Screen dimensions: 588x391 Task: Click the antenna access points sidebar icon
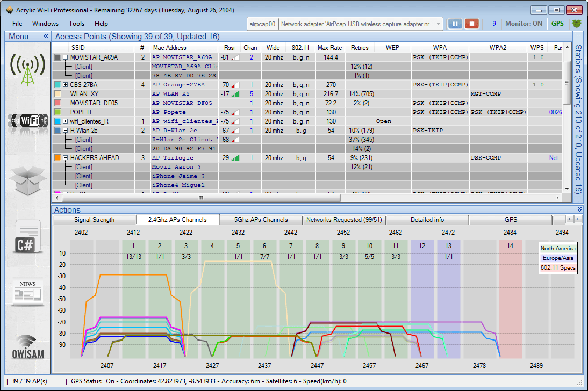tap(28, 69)
